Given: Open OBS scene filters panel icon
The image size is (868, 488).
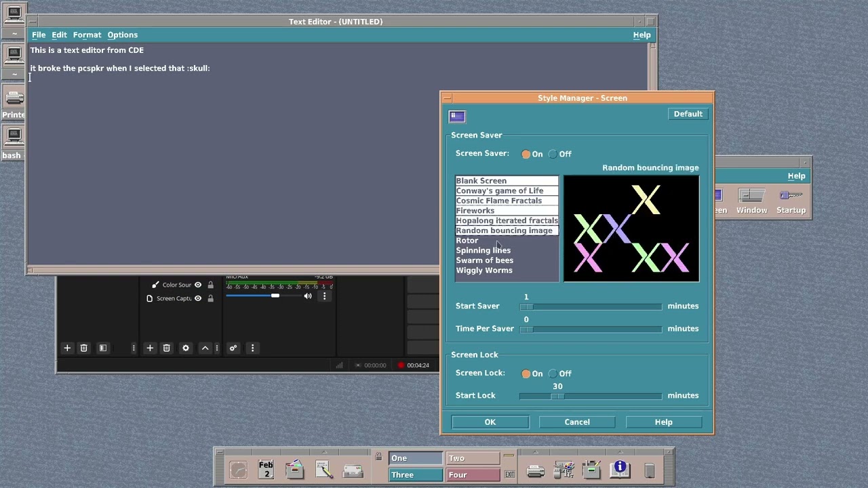Looking at the screenshot, I should point(103,348).
